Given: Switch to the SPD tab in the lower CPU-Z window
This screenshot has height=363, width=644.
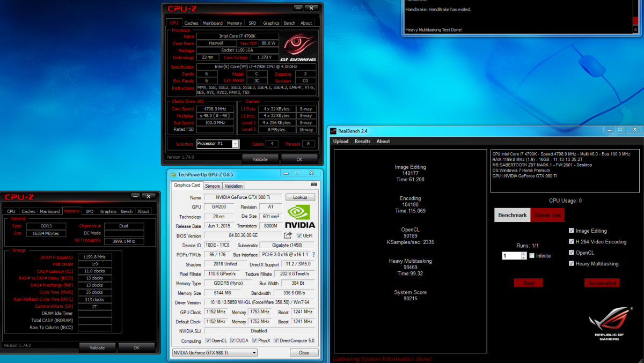Looking at the screenshot, I should coord(90,211).
